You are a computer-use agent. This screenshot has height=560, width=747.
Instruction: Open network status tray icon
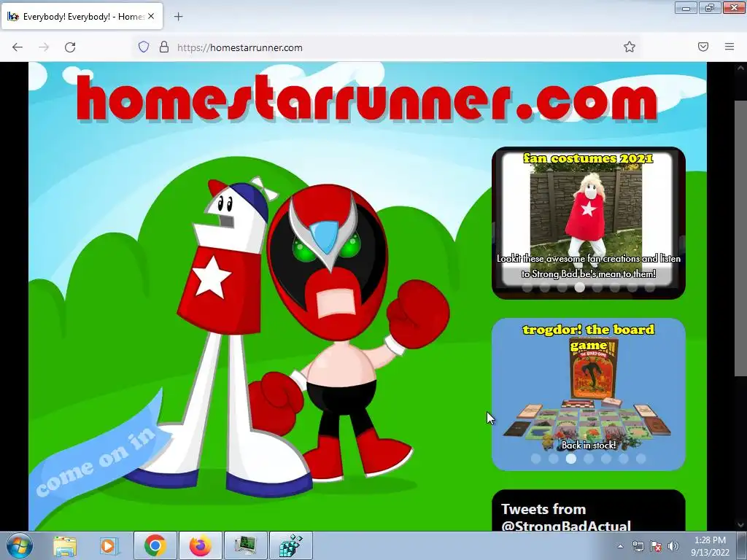click(638, 546)
